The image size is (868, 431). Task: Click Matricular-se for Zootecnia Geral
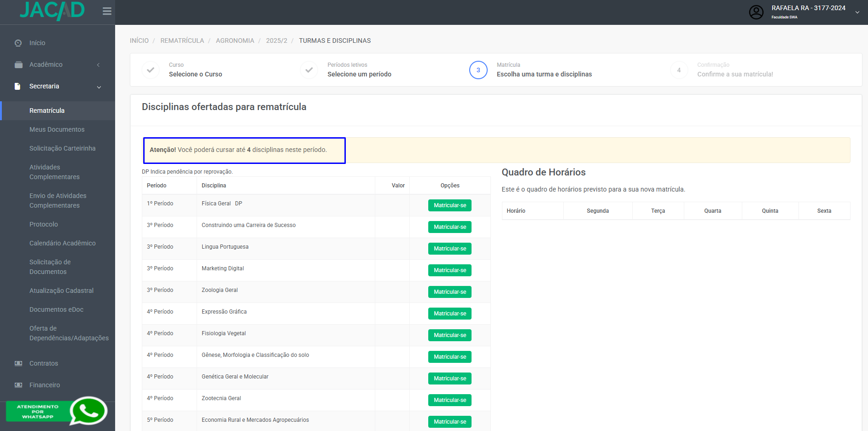450,400
